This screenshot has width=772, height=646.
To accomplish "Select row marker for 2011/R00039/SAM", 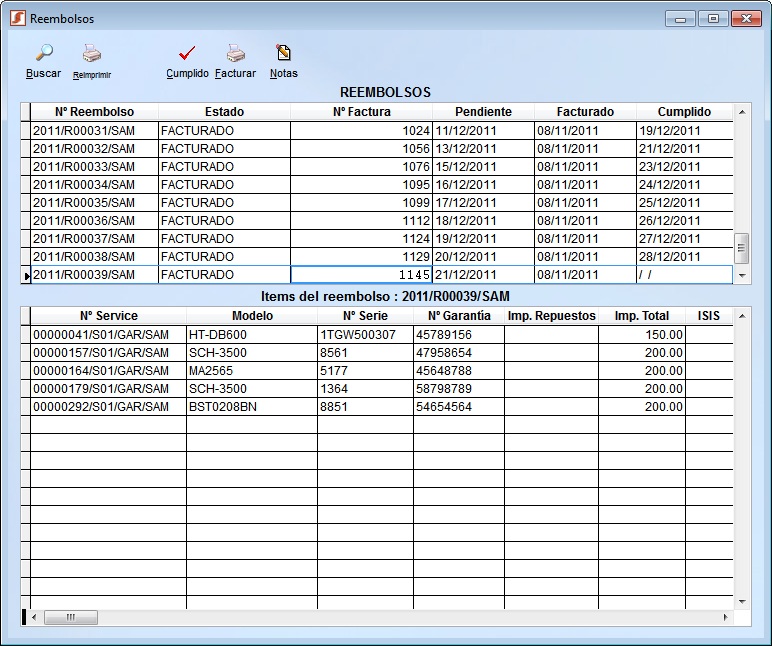I will pyautogui.click(x=26, y=275).
